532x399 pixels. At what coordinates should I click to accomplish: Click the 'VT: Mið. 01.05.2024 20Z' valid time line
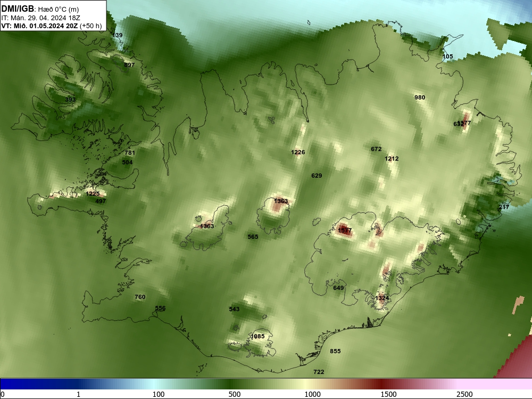point(40,26)
